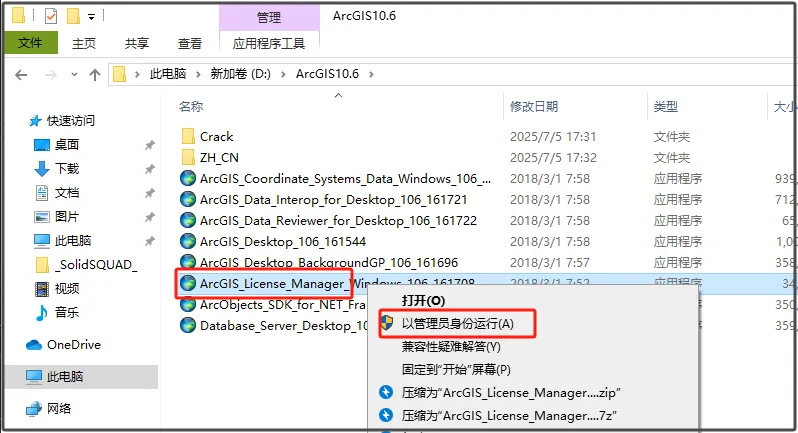The width and height of the screenshot is (798, 433).
Task: Go back with the left arrow
Action: tap(21, 75)
